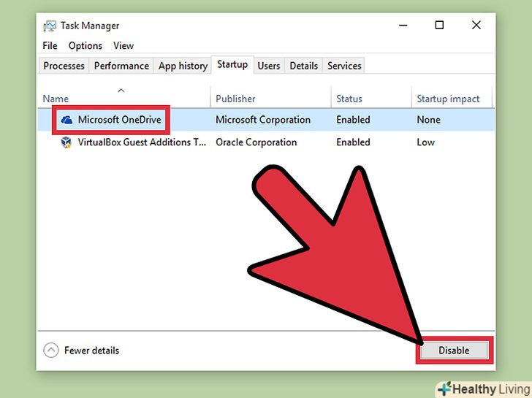
Task: Minimize the Task Manager window
Action: (x=403, y=26)
